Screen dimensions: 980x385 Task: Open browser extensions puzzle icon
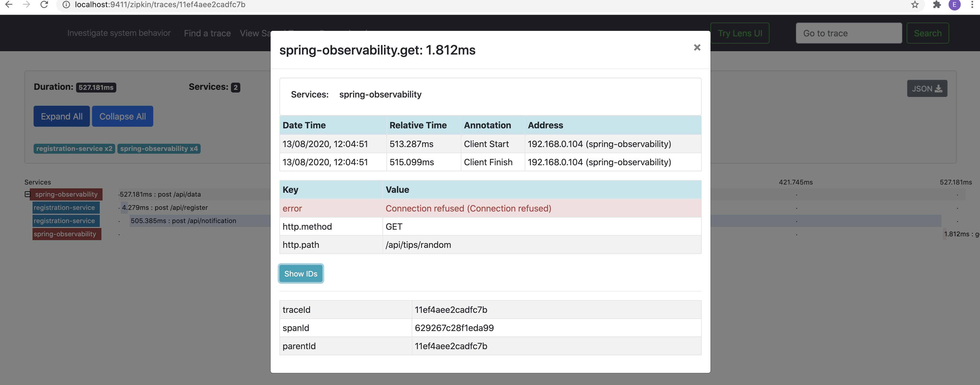[x=937, y=5]
